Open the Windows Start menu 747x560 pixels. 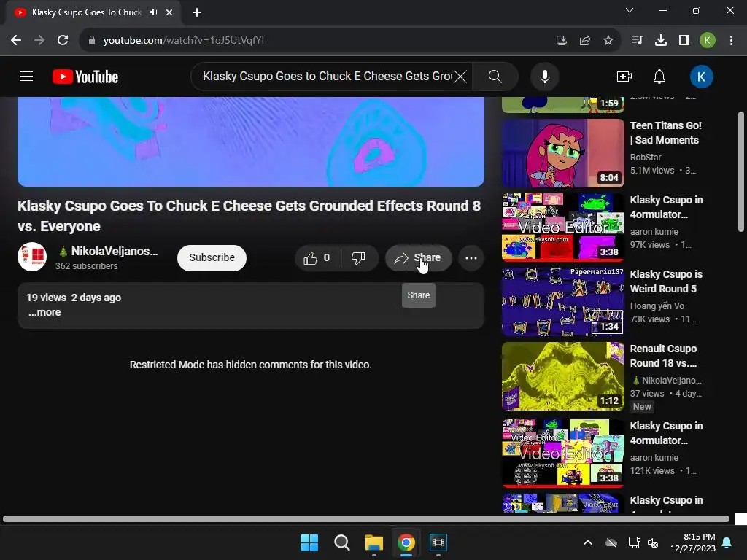click(309, 542)
